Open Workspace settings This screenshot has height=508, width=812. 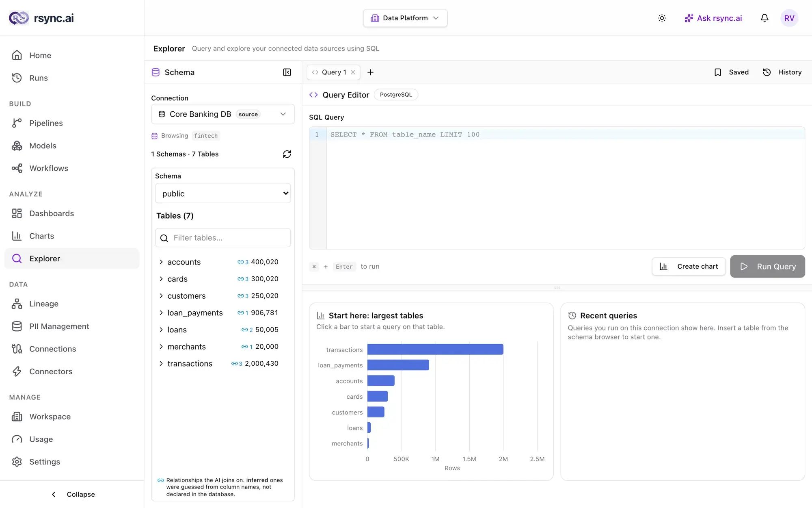pyautogui.click(x=72, y=417)
